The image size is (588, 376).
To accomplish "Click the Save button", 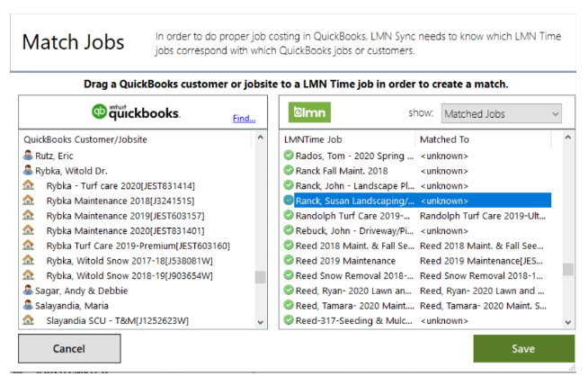I will (x=523, y=349).
